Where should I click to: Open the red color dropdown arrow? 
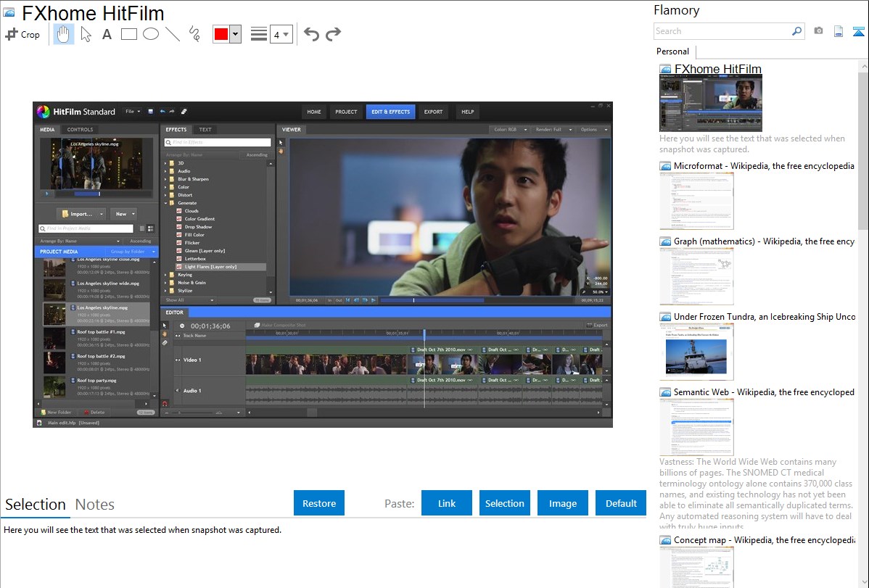pyautogui.click(x=235, y=34)
